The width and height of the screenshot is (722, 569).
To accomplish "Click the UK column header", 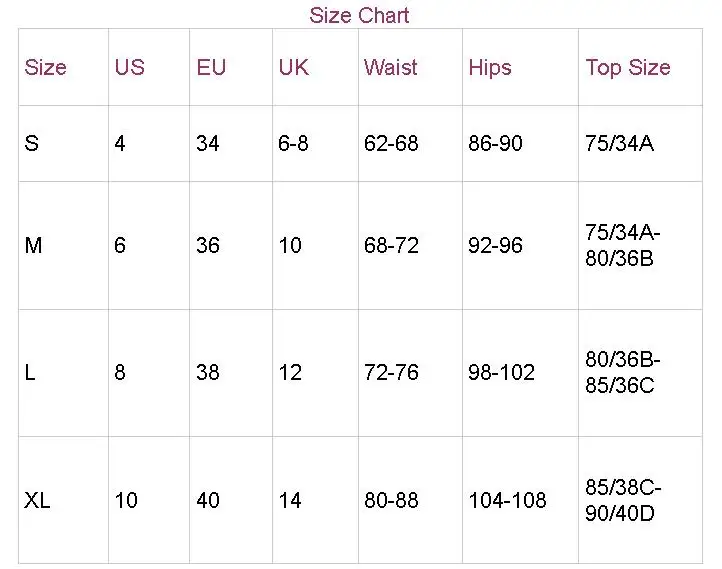I will tap(293, 67).
